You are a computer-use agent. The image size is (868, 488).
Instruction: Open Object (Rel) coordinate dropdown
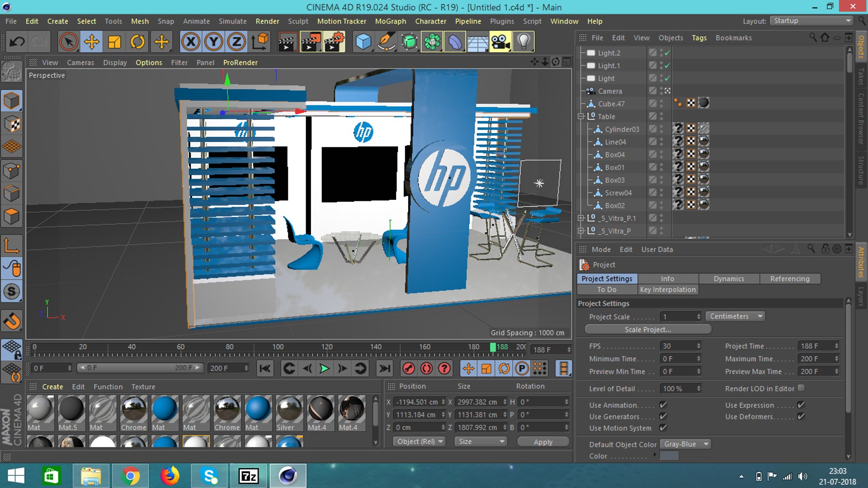420,441
